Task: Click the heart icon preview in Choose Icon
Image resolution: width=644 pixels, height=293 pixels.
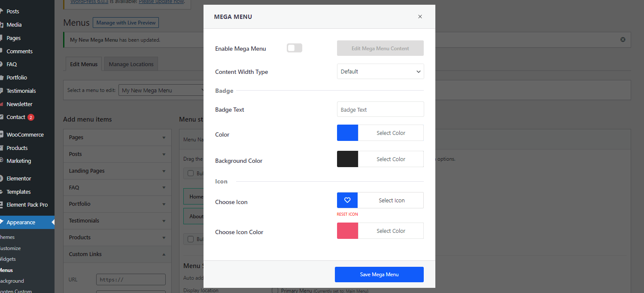Action: [347, 200]
